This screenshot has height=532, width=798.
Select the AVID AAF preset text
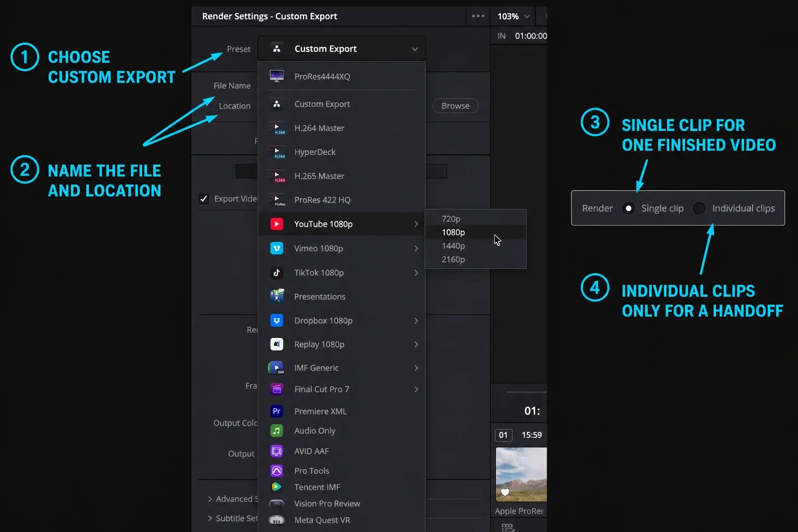(x=312, y=451)
